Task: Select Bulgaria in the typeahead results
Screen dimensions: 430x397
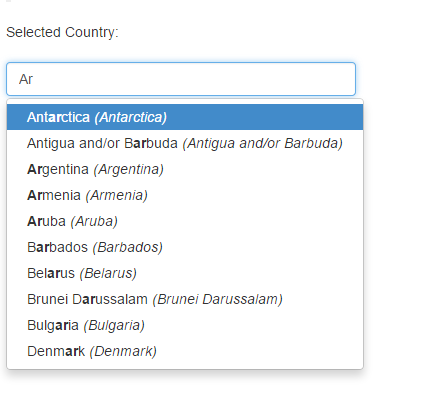Action: tap(185, 325)
